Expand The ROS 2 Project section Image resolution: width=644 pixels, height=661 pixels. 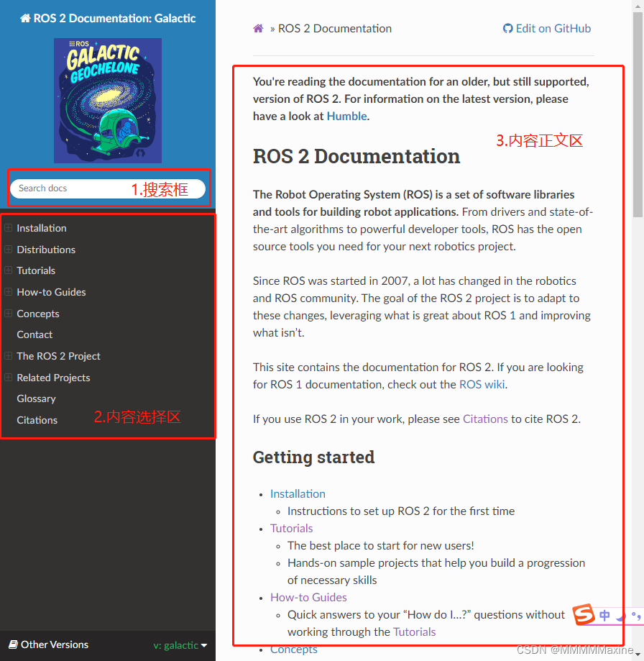[8, 356]
